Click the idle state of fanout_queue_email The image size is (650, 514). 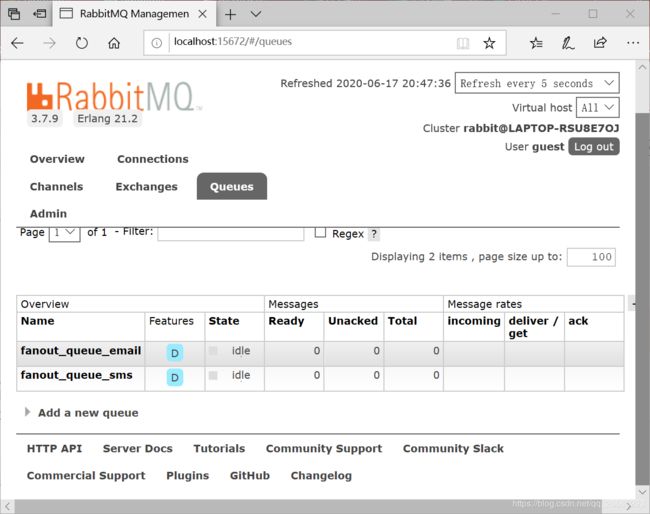(x=240, y=351)
